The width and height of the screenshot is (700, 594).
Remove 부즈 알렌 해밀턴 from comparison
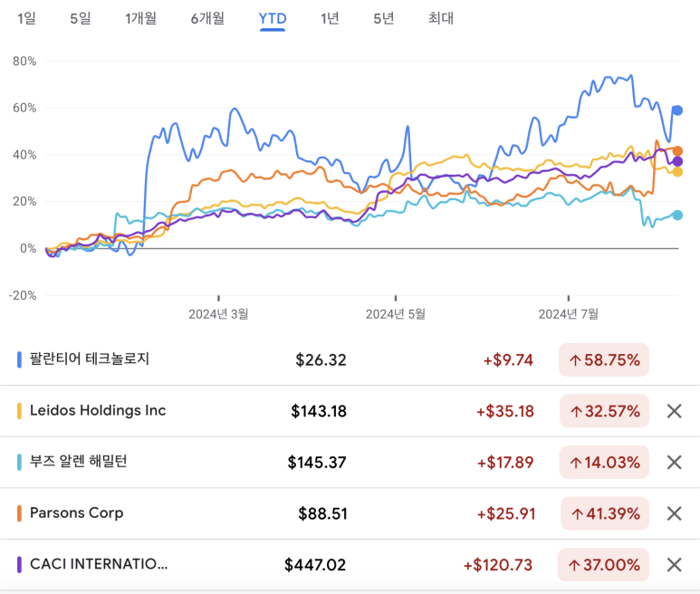click(x=674, y=463)
